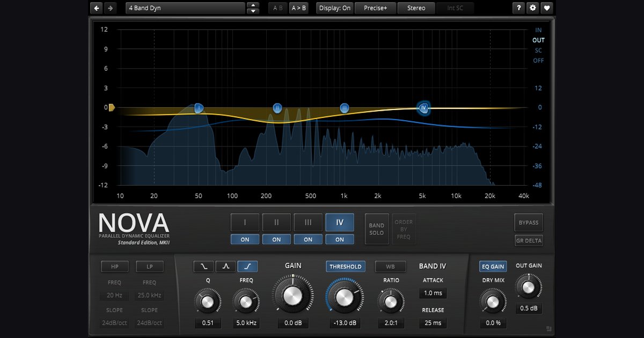The width and height of the screenshot is (644, 338).
Task: Open the settings gear icon
Action: 533,8
